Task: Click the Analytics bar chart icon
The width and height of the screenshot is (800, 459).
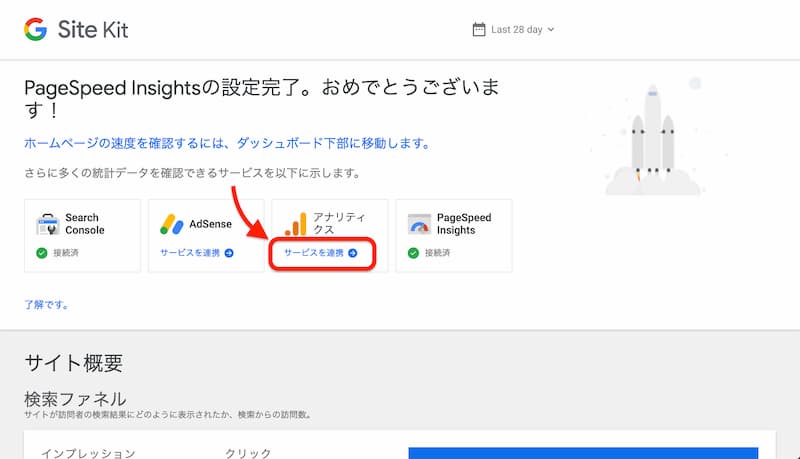Action: (x=295, y=224)
